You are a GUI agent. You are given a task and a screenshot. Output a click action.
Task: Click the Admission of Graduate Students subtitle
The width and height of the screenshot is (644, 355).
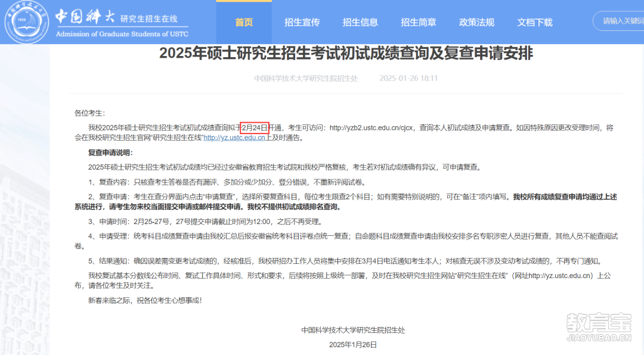(122, 34)
